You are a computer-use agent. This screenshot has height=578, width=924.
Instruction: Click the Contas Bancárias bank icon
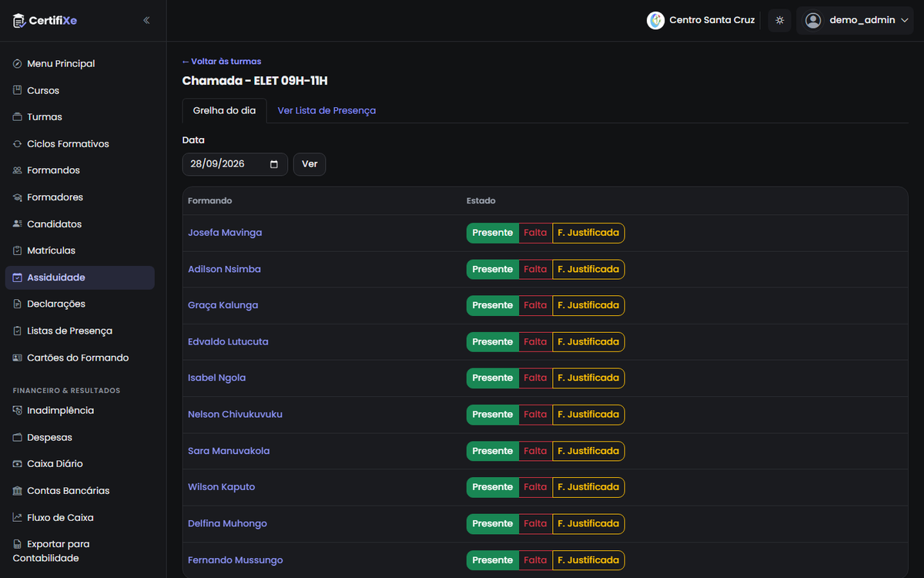pyautogui.click(x=18, y=491)
